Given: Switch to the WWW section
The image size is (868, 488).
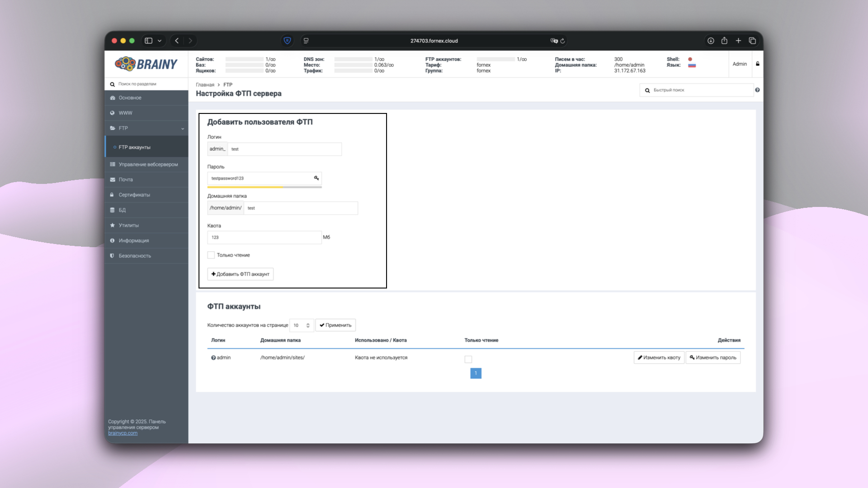Looking at the screenshot, I should (125, 113).
